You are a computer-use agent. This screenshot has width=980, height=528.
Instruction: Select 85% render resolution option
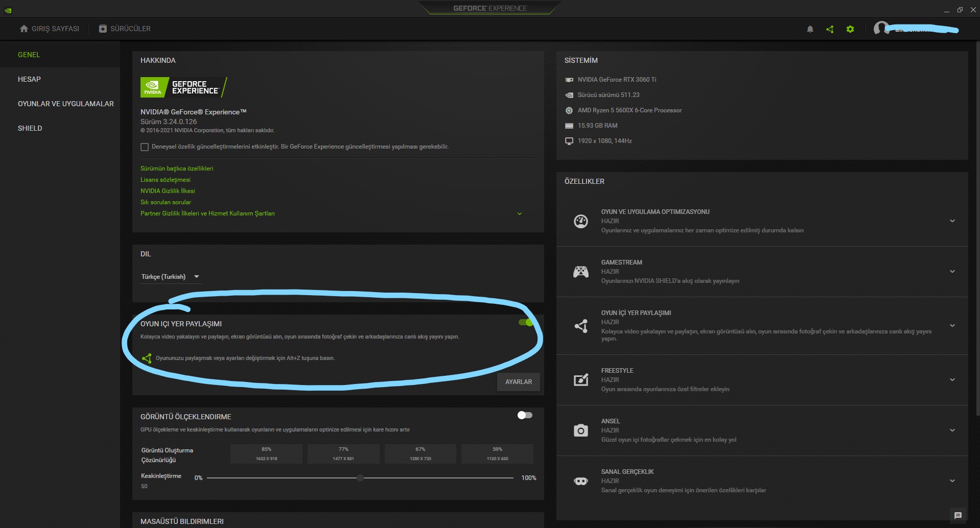[x=266, y=453]
